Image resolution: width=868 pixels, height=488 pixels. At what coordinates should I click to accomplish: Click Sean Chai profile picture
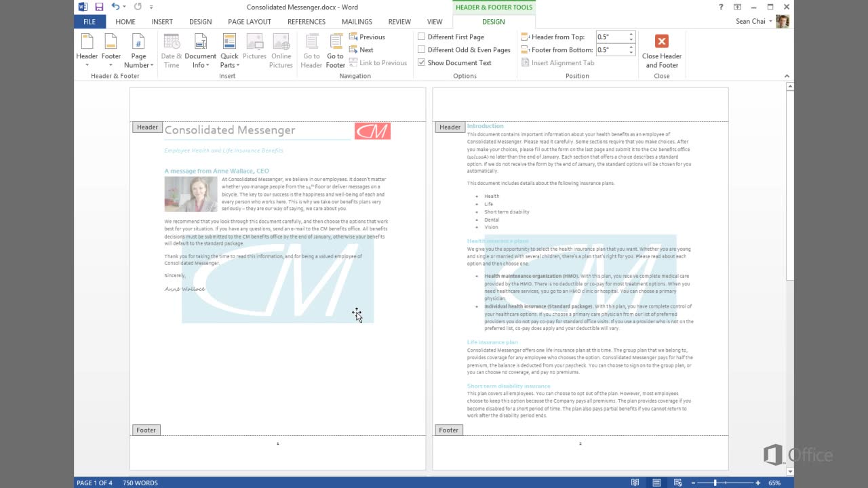tap(783, 21)
